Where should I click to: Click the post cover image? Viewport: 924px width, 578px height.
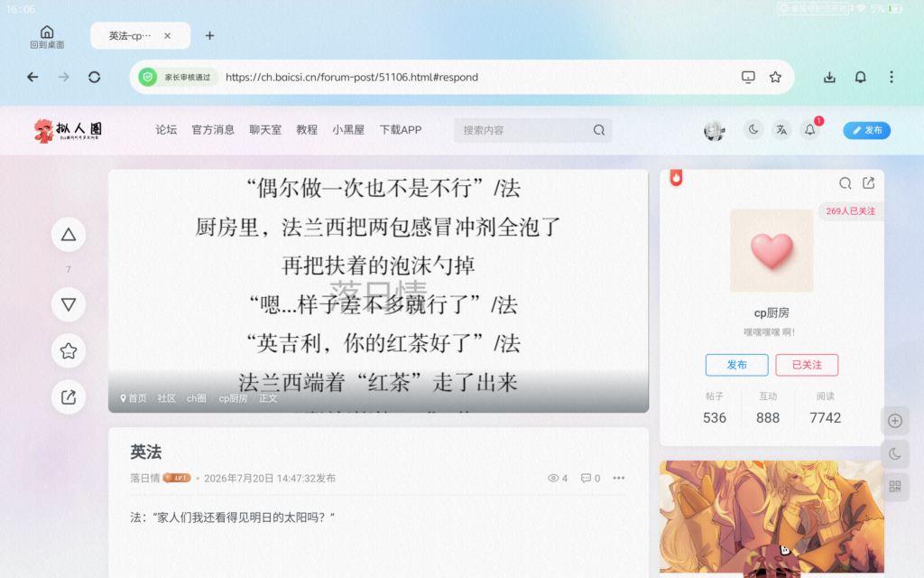pyautogui.click(x=378, y=291)
